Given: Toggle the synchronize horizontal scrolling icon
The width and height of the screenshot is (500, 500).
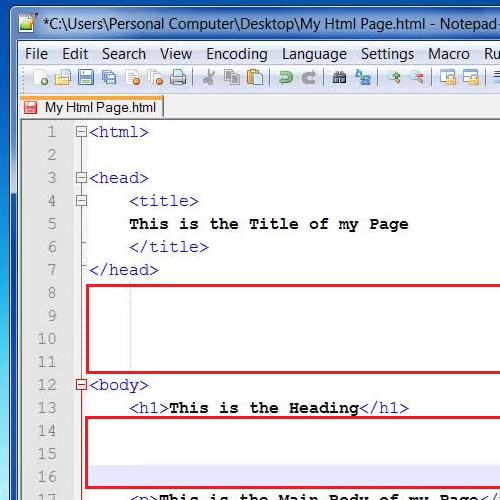Looking at the screenshot, I should [471, 77].
